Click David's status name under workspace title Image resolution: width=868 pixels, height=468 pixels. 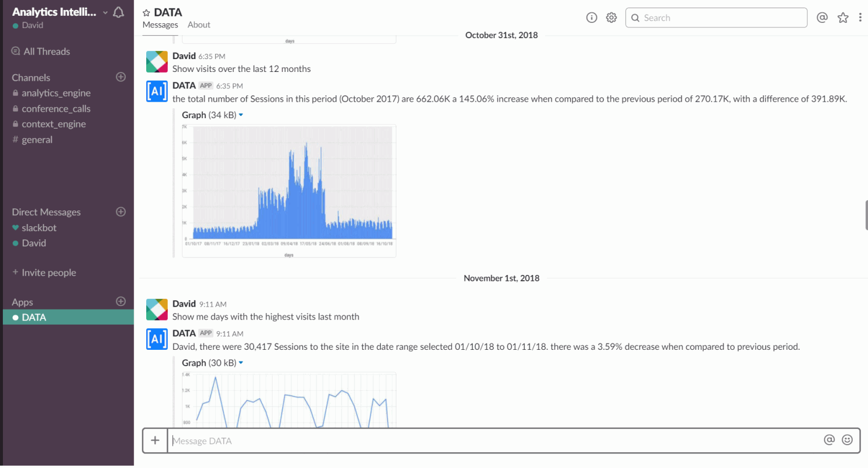pyautogui.click(x=33, y=25)
